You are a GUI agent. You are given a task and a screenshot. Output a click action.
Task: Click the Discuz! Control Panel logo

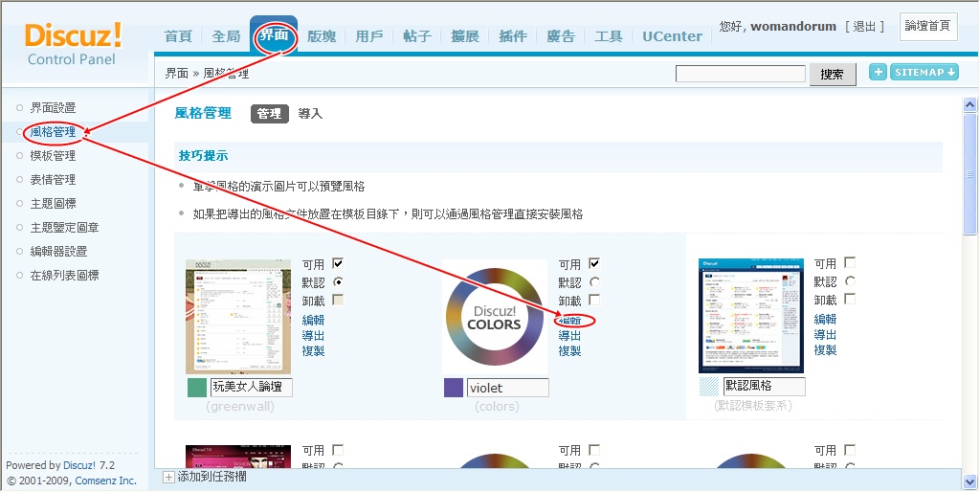point(73,44)
